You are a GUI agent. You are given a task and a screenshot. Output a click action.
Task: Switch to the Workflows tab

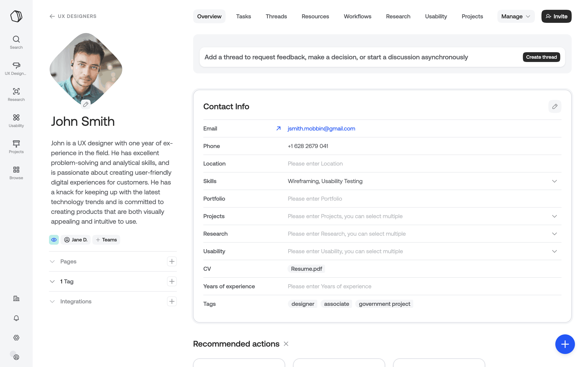tap(357, 17)
